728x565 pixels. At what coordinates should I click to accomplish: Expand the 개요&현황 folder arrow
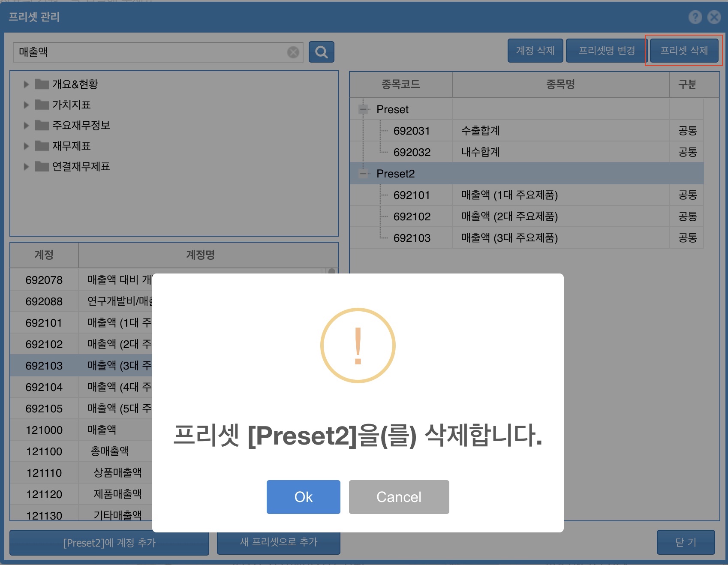(x=26, y=84)
